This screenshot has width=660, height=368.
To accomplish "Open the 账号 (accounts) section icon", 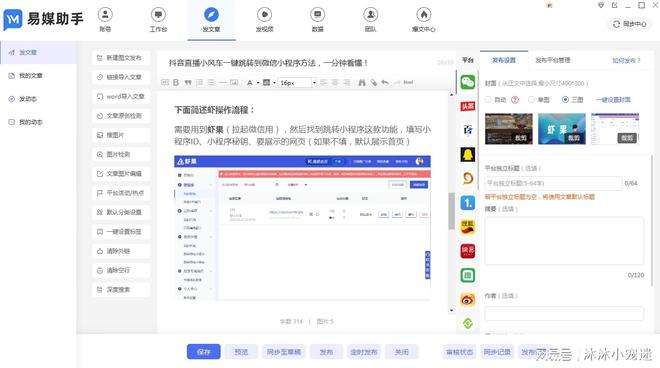I will [x=105, y=15].
